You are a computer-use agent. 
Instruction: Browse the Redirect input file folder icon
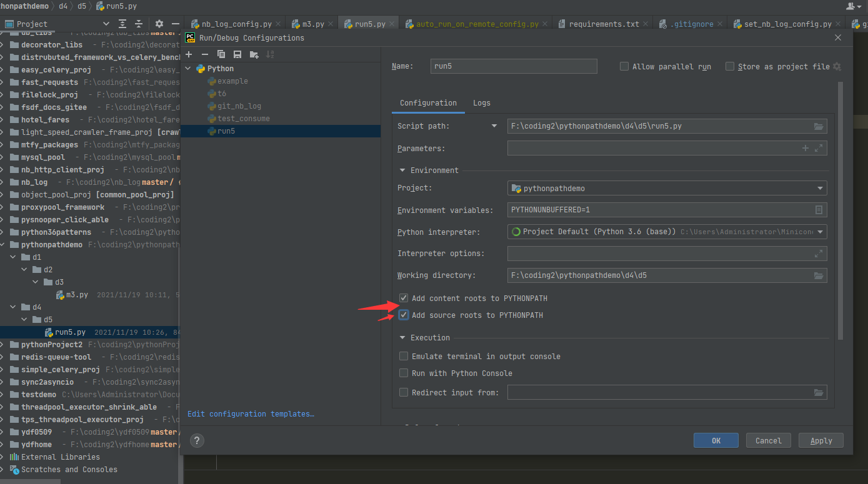point(819,393)
